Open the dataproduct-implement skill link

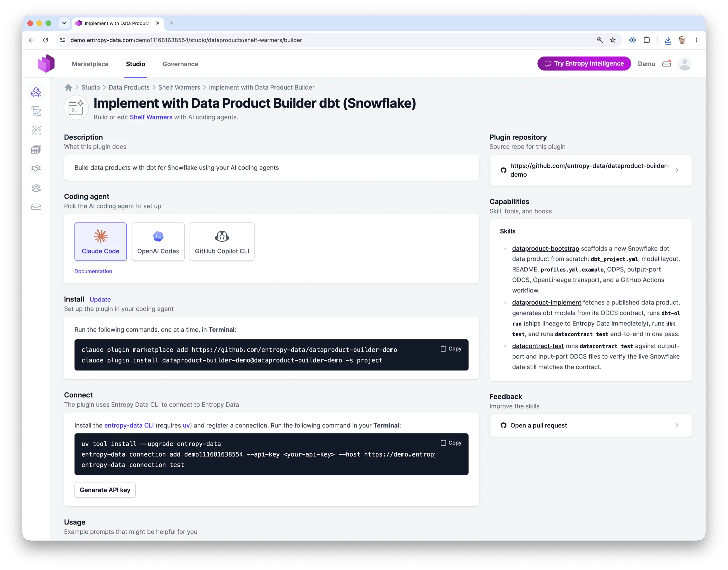click(x=547, y=303)
